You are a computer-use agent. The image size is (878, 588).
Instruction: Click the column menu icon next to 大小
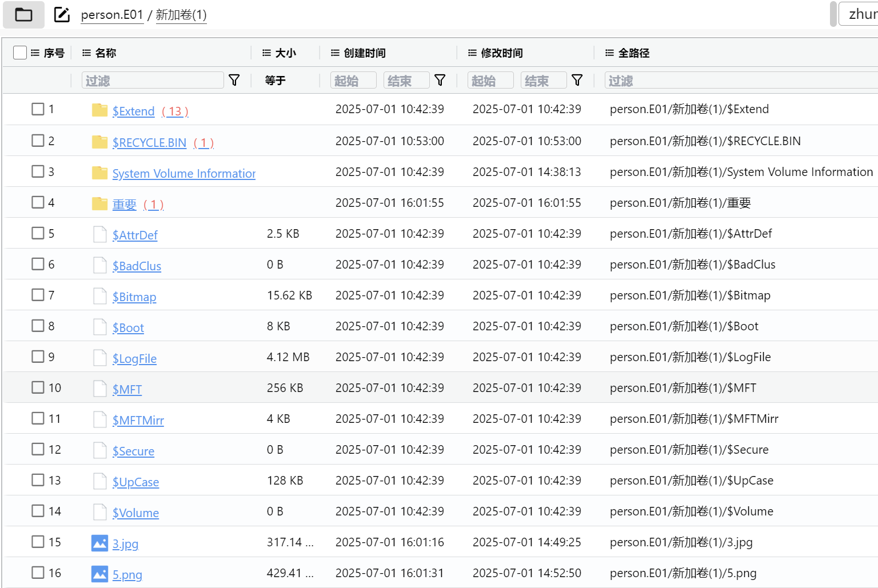[266, 53]
